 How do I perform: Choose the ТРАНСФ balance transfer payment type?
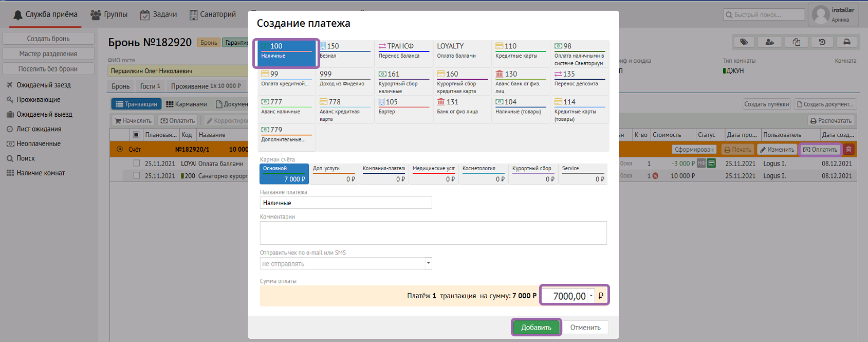tap(403, 50)
